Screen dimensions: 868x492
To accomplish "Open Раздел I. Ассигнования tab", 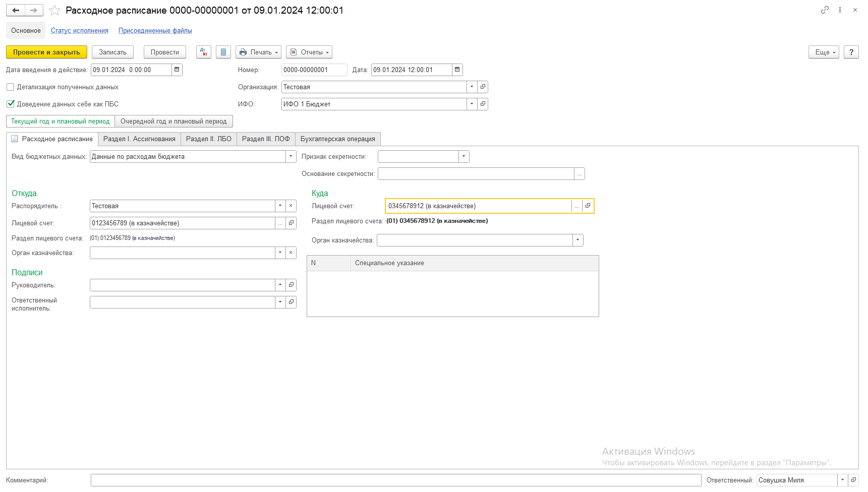I will 139,139.
